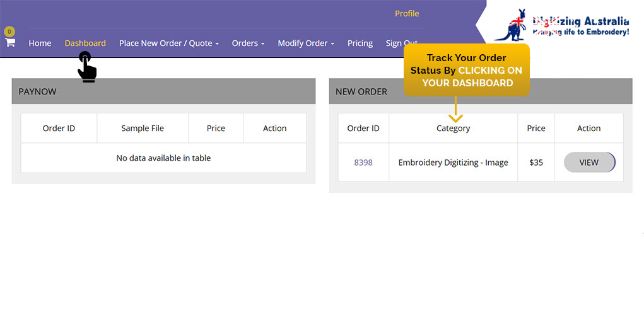
Task: Open the shopping cart icon
Action: click(x=10, y=43)
